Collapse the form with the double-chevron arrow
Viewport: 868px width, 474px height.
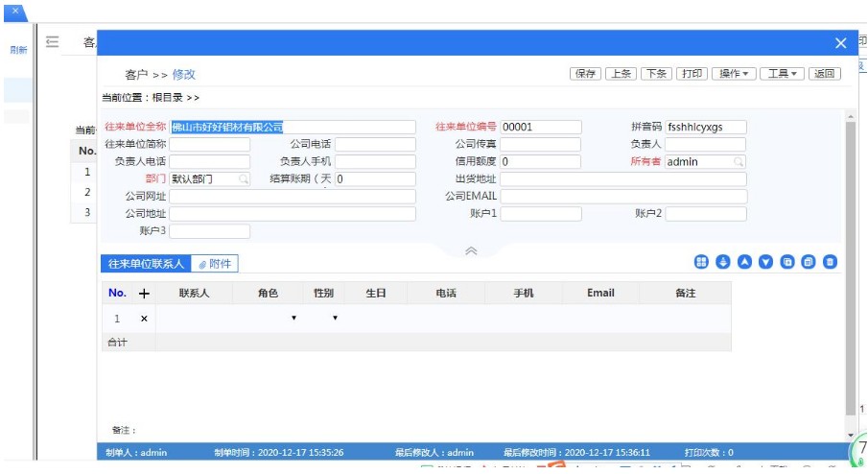pyautogui.click(x=471, y=249)
